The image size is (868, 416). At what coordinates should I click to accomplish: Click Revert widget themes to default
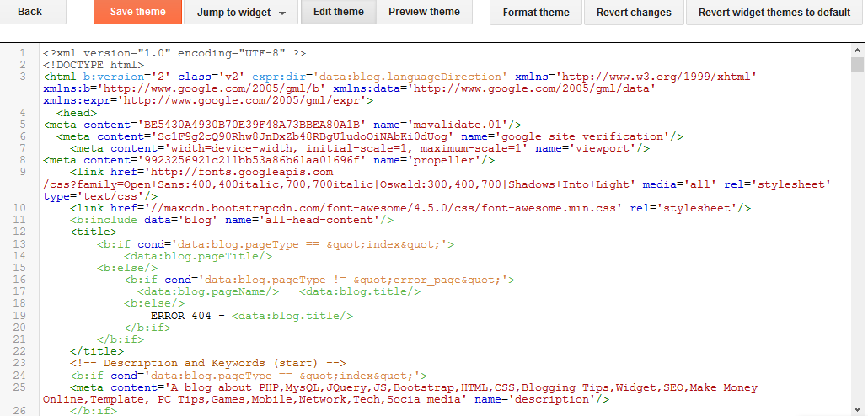tap(774, 12)
